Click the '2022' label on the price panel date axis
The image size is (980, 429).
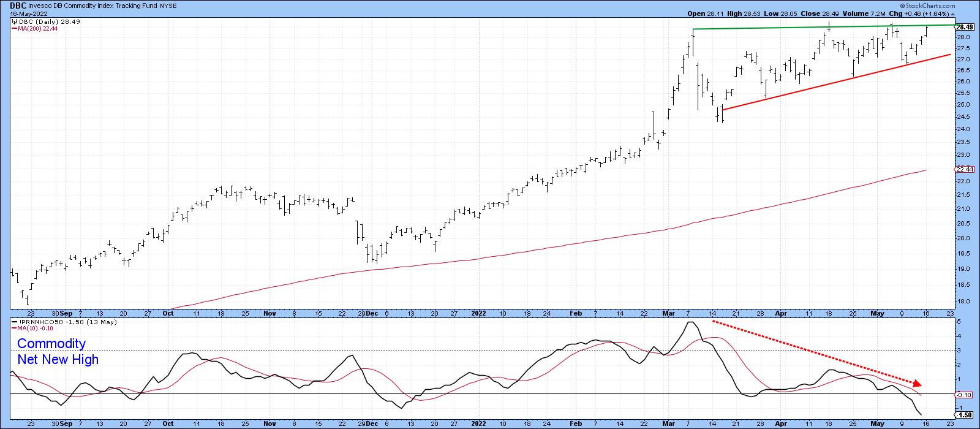(480, 313)
